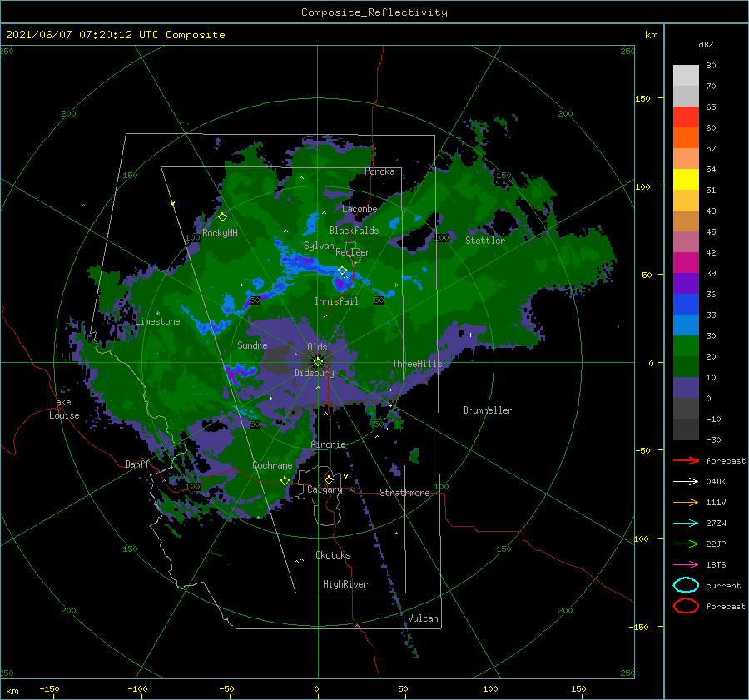Click the HighRiver city label
This screenshot has width=749, height=700.
tap(345, 584)
